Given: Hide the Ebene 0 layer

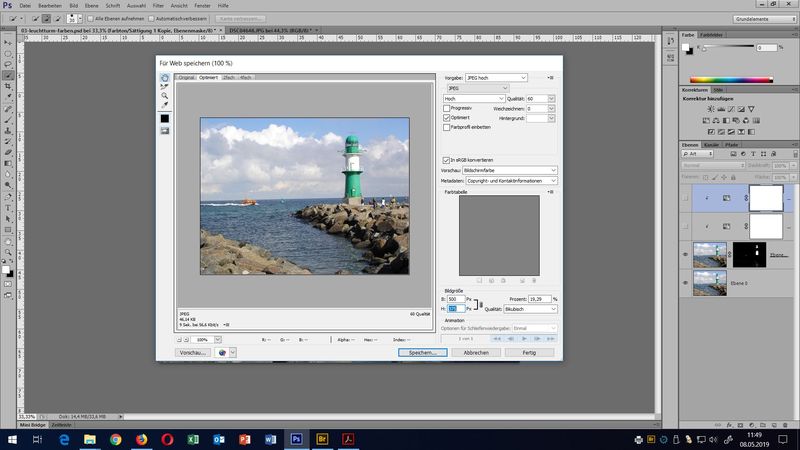Looking at the screenshot, I should (x=684, y=285).
